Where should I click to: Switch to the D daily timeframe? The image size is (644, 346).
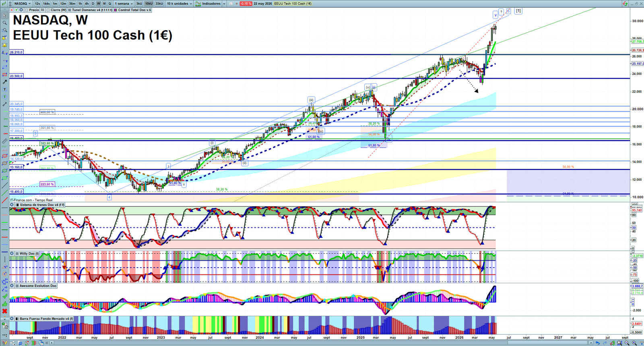coord(93,4)
